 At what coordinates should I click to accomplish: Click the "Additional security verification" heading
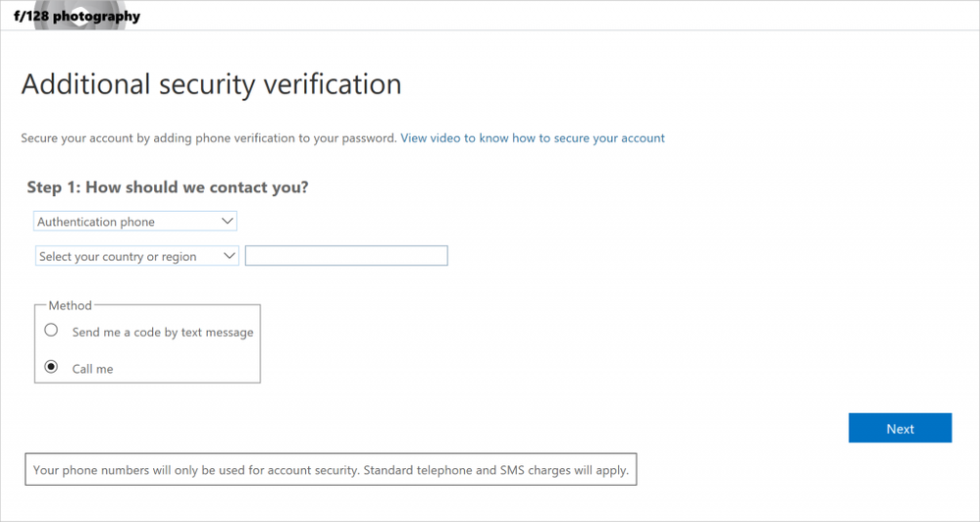click(211, 84)
